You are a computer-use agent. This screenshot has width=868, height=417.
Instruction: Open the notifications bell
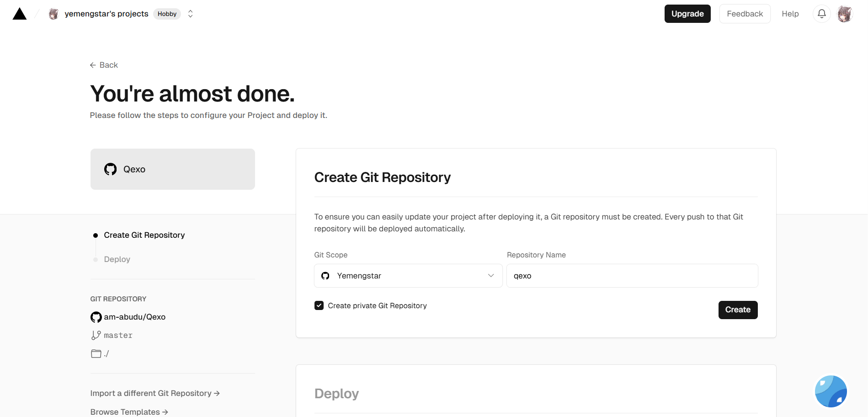click(x=821, y=14)
